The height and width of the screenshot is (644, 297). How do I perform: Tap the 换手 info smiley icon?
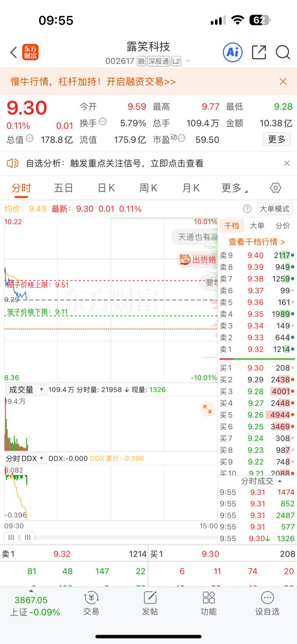103,122
